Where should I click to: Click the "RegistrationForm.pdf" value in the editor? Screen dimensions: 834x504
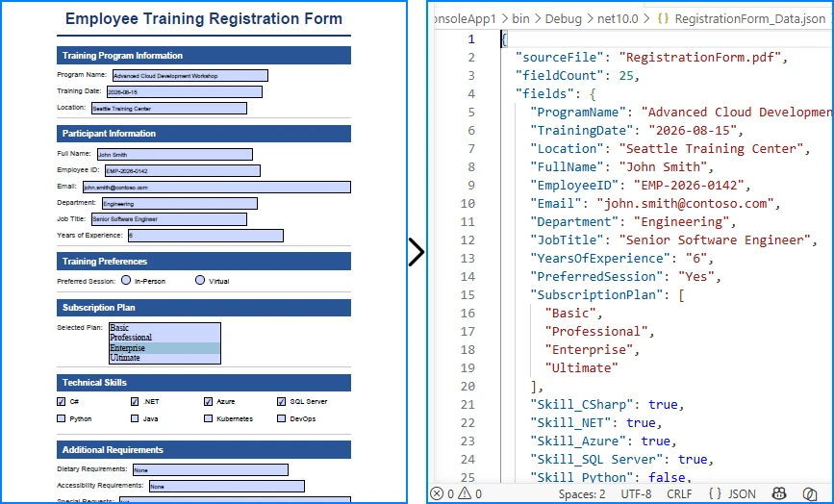(x=699, y=58)
